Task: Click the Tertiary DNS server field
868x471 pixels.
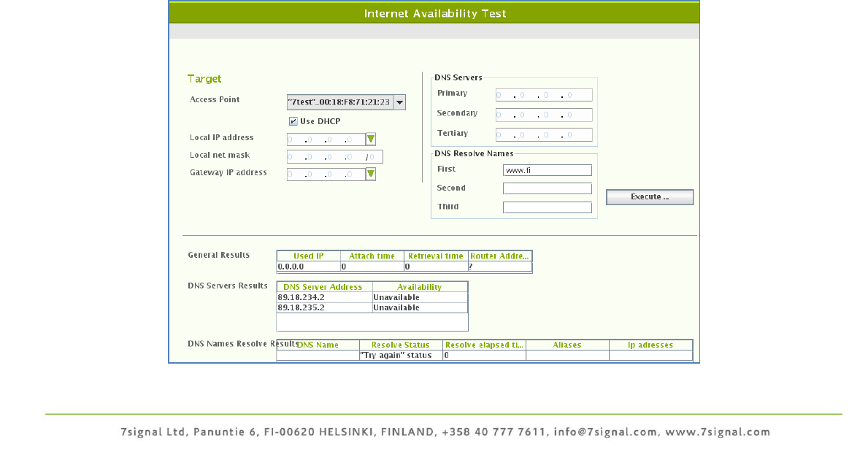Action: point(544,135)
